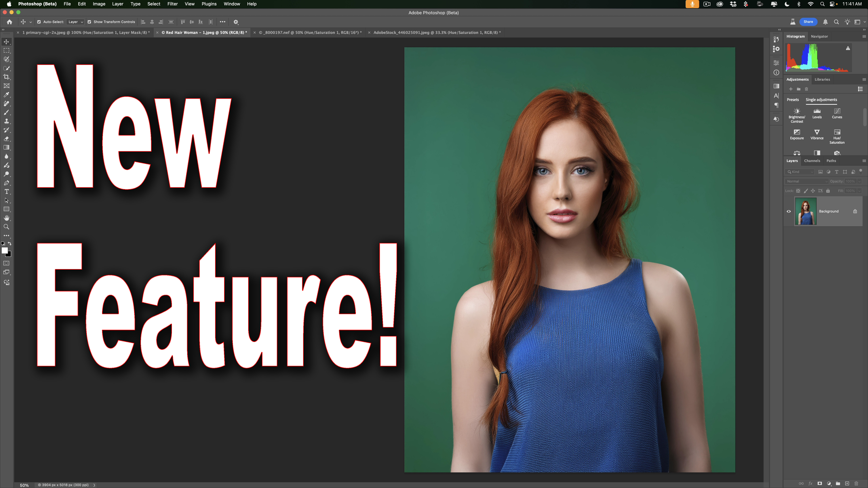Click the foreground color swatch
This screenshot has width=868, height=488.
(4, 250)
